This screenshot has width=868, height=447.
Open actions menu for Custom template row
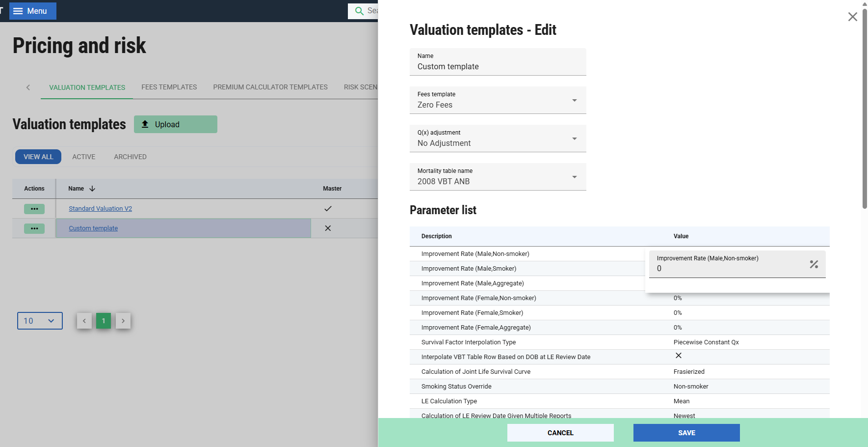point(34,228)
